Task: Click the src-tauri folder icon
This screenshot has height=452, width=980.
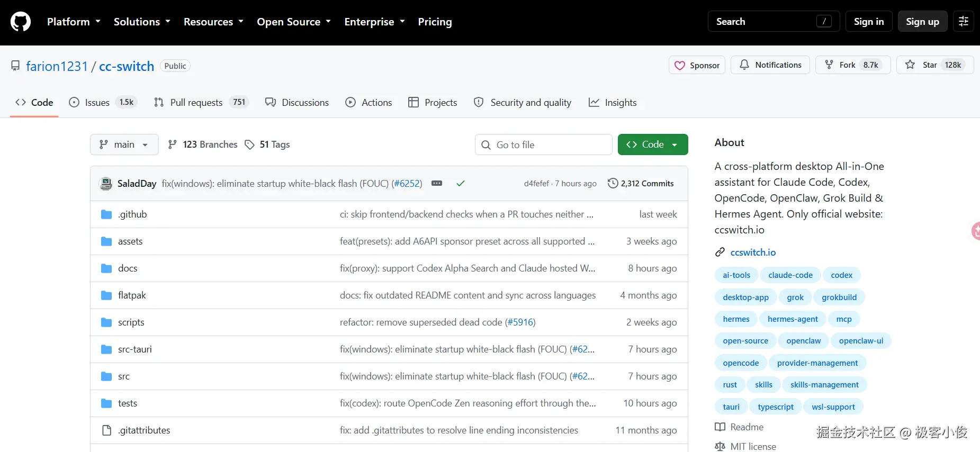Action: [x=106, y=349]
